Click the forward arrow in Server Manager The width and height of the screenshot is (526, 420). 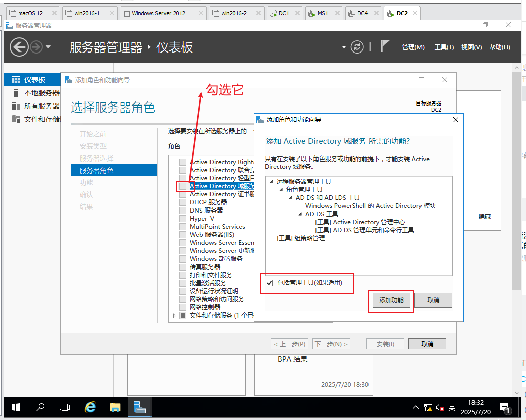point(36,47)
